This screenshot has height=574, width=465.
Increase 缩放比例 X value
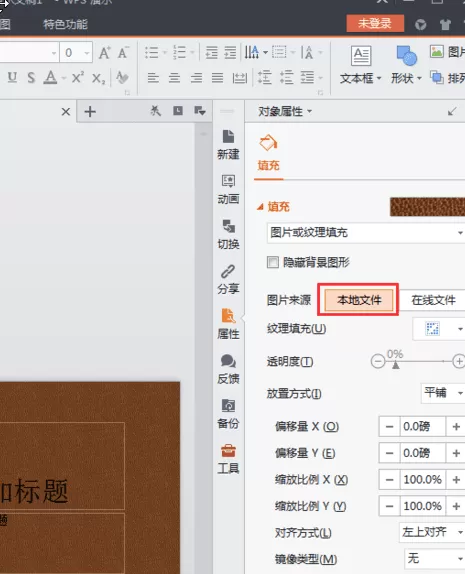click(456, 480)
